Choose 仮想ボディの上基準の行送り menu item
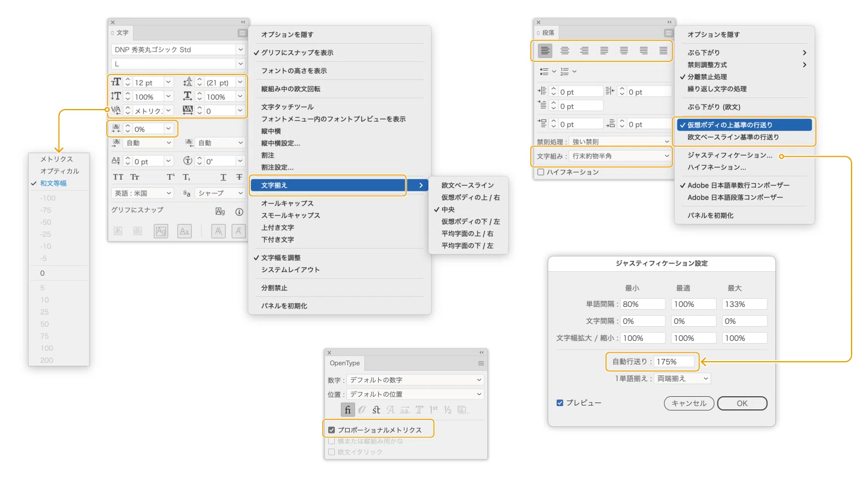The height and width of the screenshot is (479, 868). 745,125
